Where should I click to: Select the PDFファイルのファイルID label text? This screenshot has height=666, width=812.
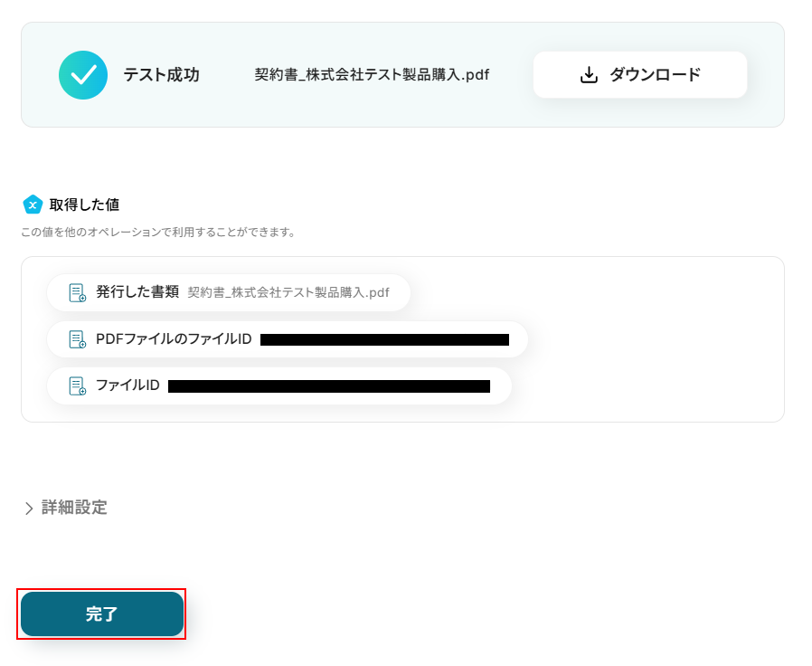174,339
